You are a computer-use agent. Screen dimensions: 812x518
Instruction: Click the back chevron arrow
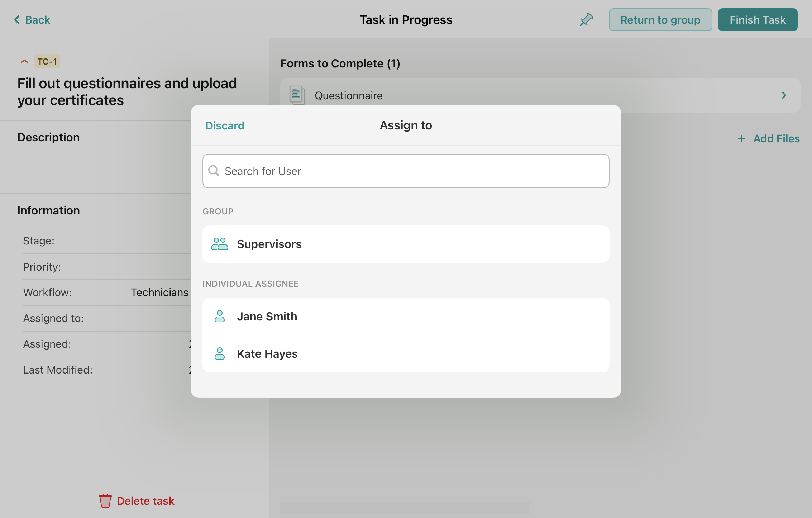coord(17,20)
